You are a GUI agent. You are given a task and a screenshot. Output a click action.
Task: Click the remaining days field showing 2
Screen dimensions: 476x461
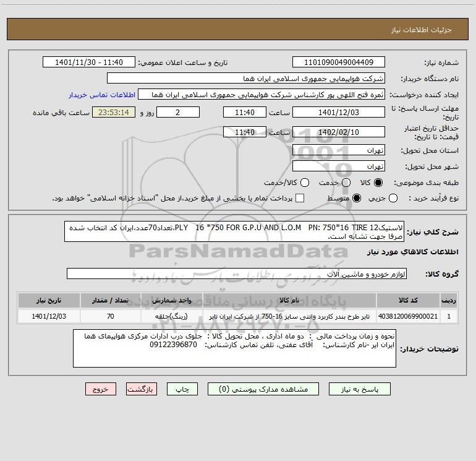[178, 112]
